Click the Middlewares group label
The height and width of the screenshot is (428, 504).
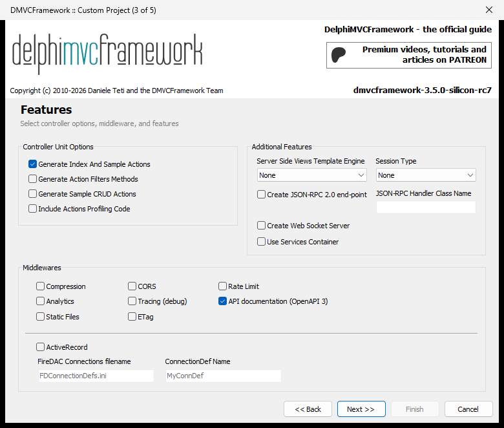42,268
